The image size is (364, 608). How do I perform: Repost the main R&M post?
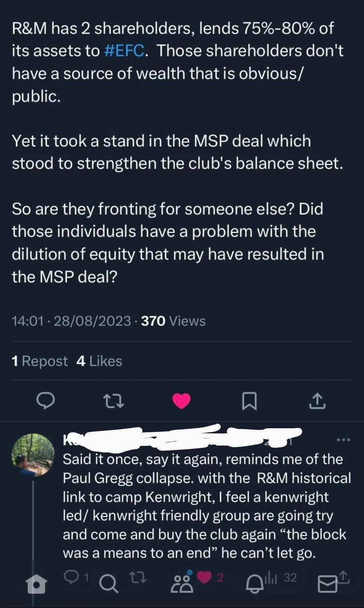click(113, 401)
